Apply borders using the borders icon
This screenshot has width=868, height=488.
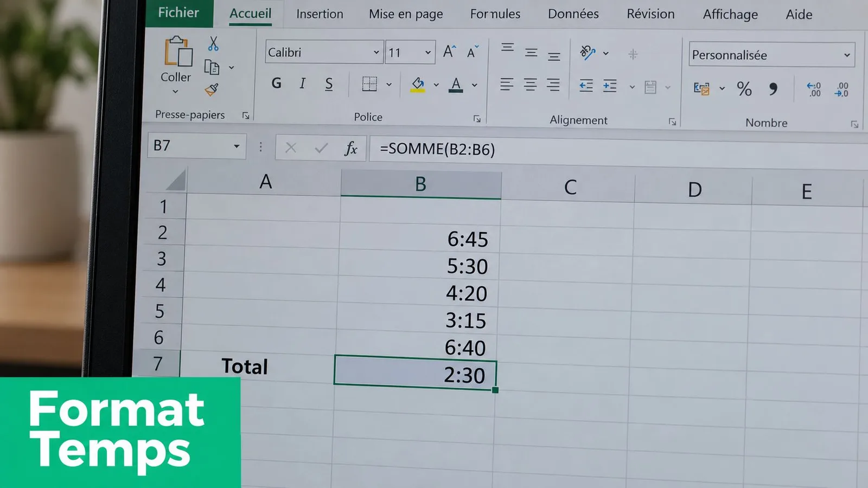(x=369, y=84)
